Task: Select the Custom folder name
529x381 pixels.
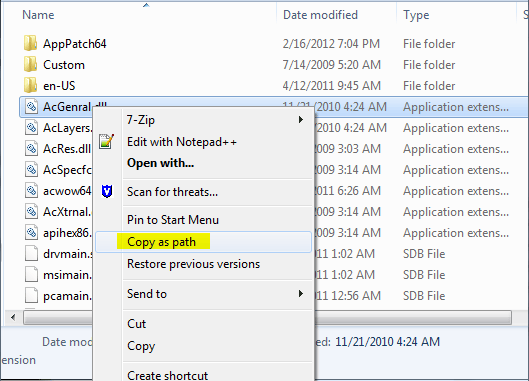Action: pos(64,64)
